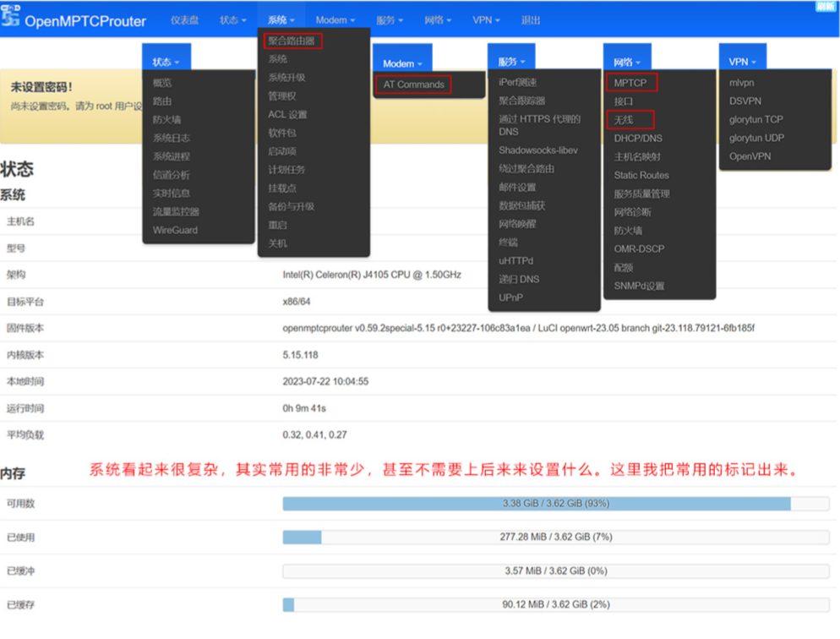Open 备份与升级 menu entry
This screenshot has width=840, height=639.
pos(292,207)
